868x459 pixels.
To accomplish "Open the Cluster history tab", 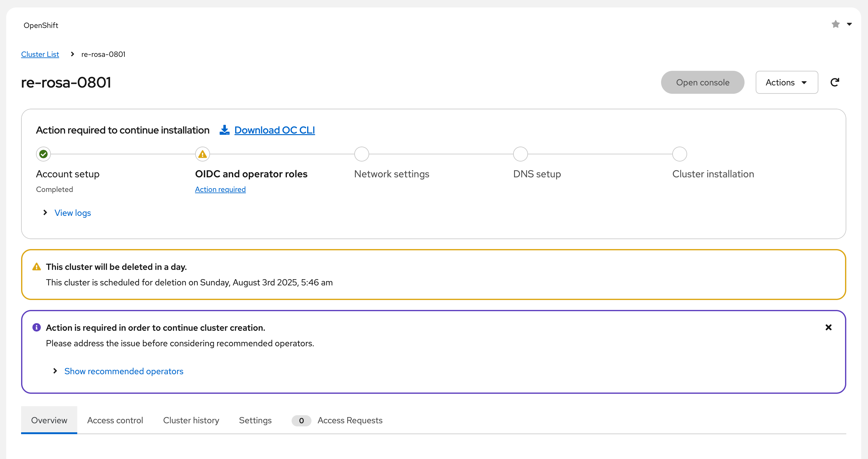I will coord(191,420).
